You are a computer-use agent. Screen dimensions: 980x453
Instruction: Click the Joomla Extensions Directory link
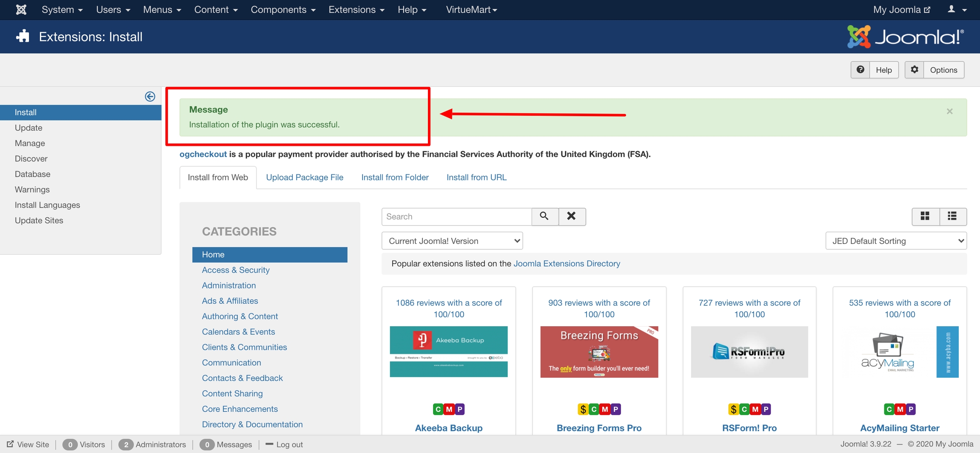[567, 264]
